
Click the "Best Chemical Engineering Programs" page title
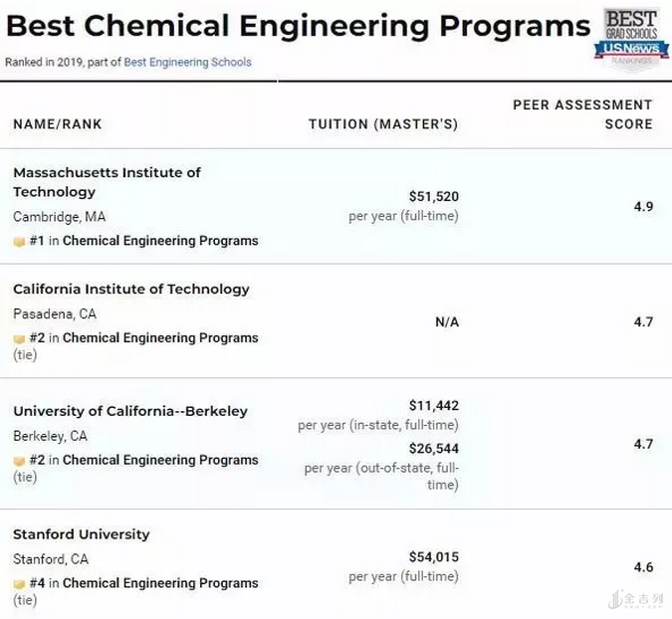click(298, 27)
